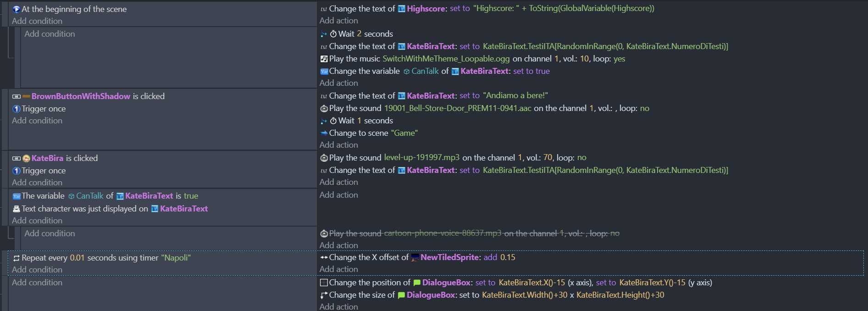868x311 pixels.
Task: Add condition under Repeat every 0.01 seconds
Action: click(37, 270)
